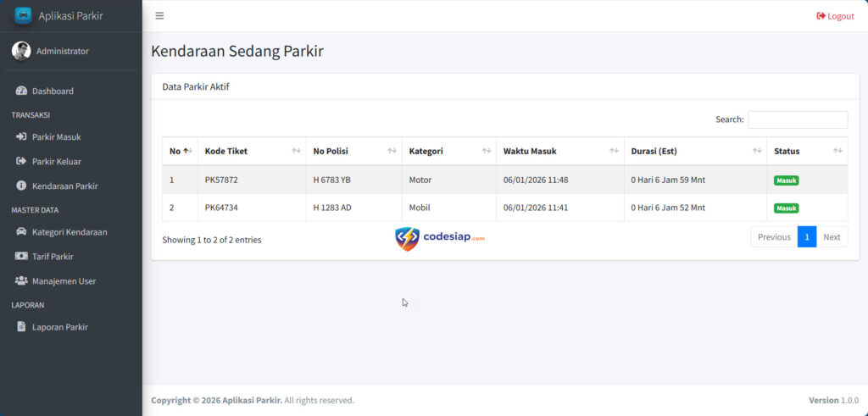This screenshot has width=868, height=416.
Task: Go to Parkir Masuk page
Action: point(56,136)
